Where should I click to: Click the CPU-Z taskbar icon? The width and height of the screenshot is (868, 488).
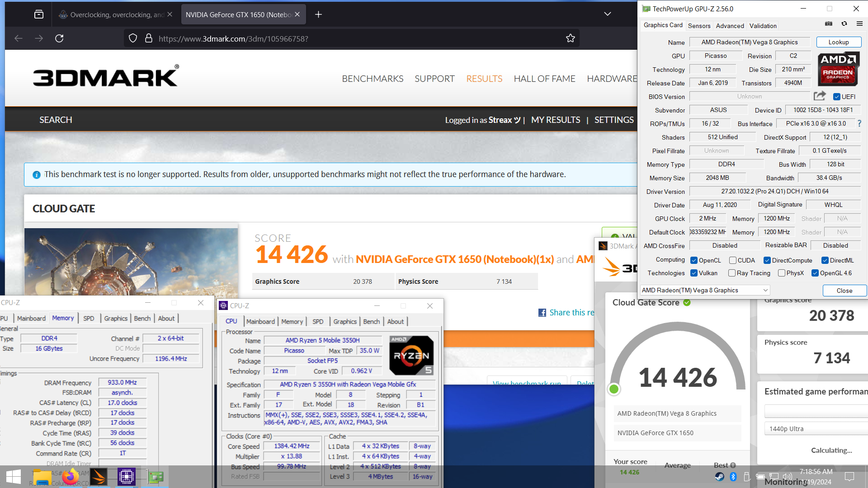click(x=126, y=477)
